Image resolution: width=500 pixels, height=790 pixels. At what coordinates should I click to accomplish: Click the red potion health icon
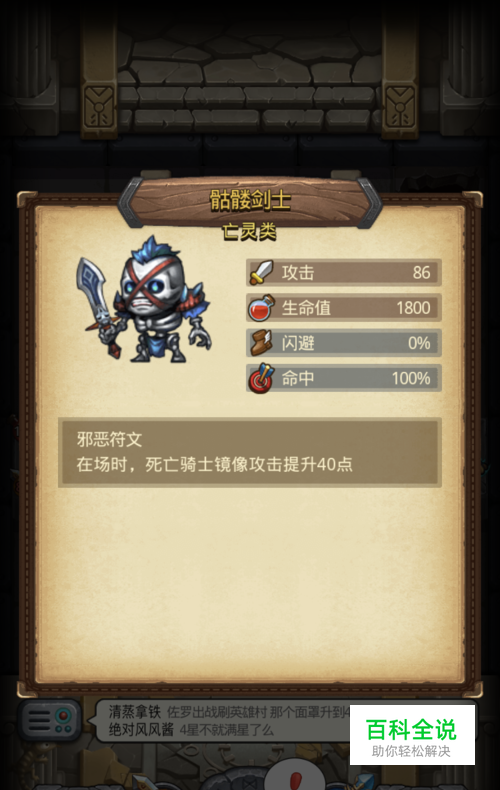pyautogui.click(x=262, y=308)
